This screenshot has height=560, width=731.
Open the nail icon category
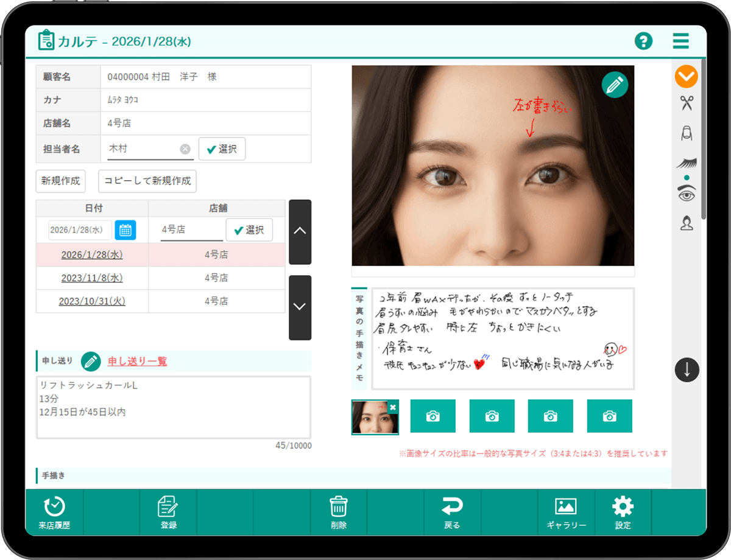[x=687, y=133]
